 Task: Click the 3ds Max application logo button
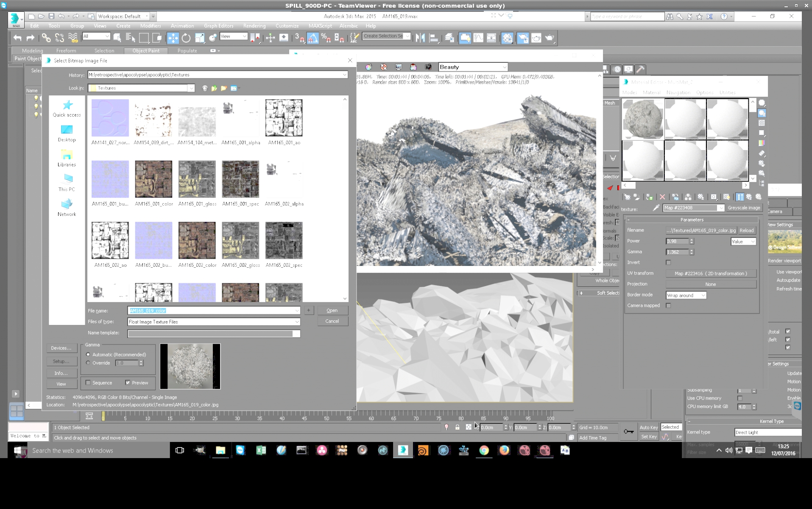pyautogui.click(x=15, y=19)
